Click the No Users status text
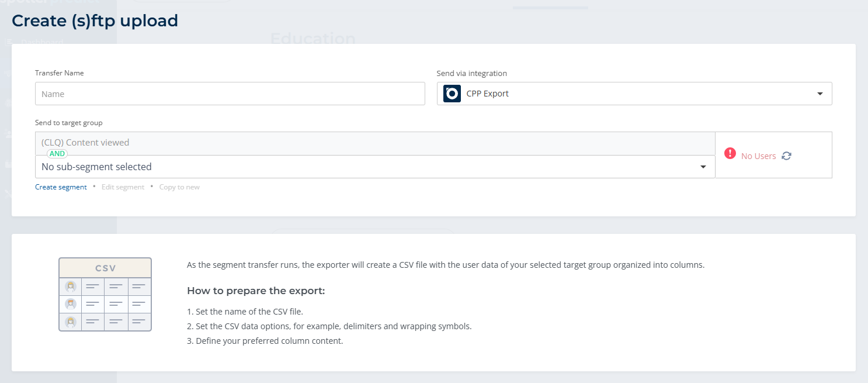This screenshot has width=868, height=383. [x=758, y=156]
